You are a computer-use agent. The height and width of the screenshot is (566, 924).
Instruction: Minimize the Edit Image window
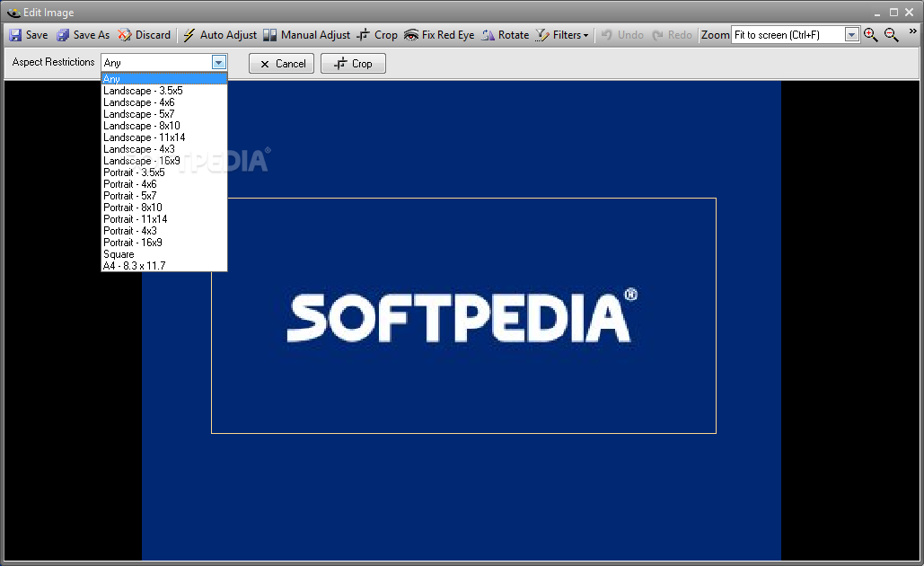tap(877, 13)
